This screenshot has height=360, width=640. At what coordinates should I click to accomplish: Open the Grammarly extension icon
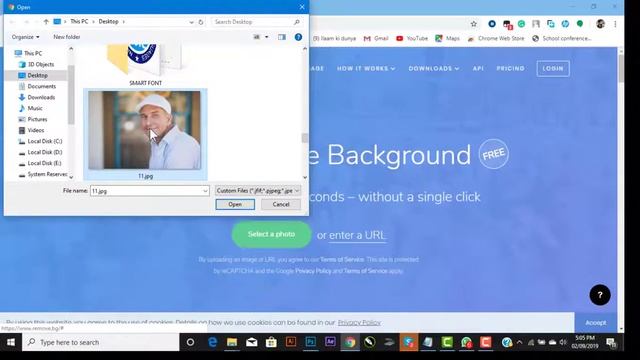click(521, 24)
